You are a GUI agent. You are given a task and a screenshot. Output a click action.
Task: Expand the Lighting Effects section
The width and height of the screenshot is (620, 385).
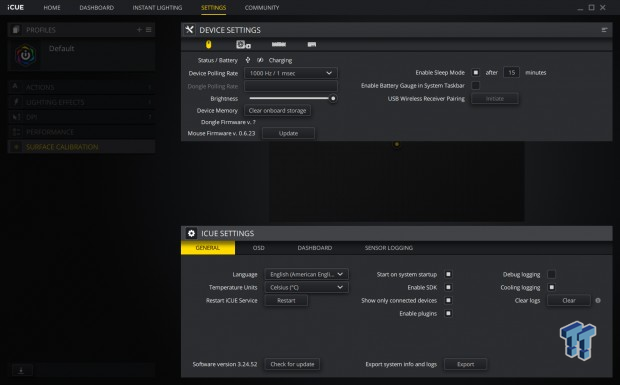[81, 102]
